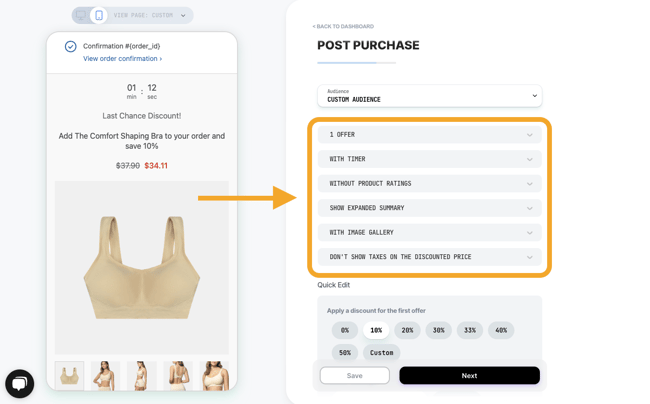Select the Custom discount option

pyautogui.click(x=381, y=353)
